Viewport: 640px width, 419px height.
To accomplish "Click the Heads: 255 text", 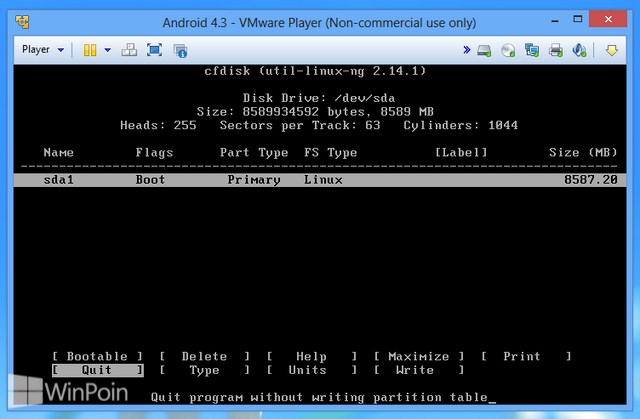I will tap(158, 125).
